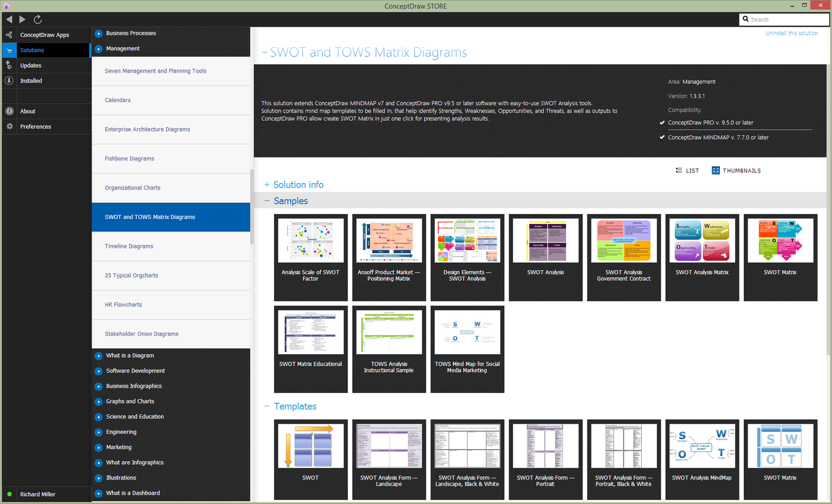This screenshot has width=832, height=504.
Task: Collapse the Templates section
Action: point(267,406)
